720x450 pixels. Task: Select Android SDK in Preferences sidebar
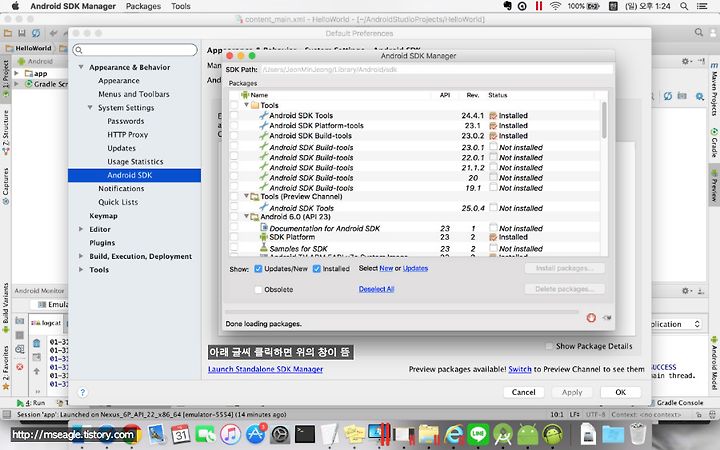point(134,175)
